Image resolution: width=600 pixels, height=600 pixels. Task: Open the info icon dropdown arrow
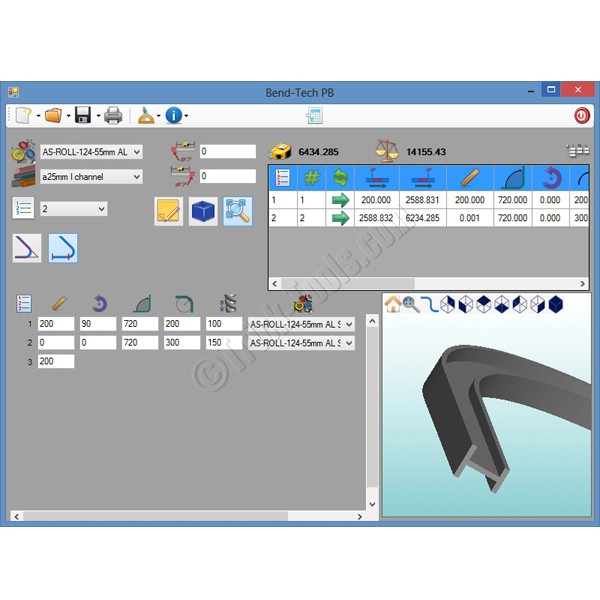coord(187,116)
